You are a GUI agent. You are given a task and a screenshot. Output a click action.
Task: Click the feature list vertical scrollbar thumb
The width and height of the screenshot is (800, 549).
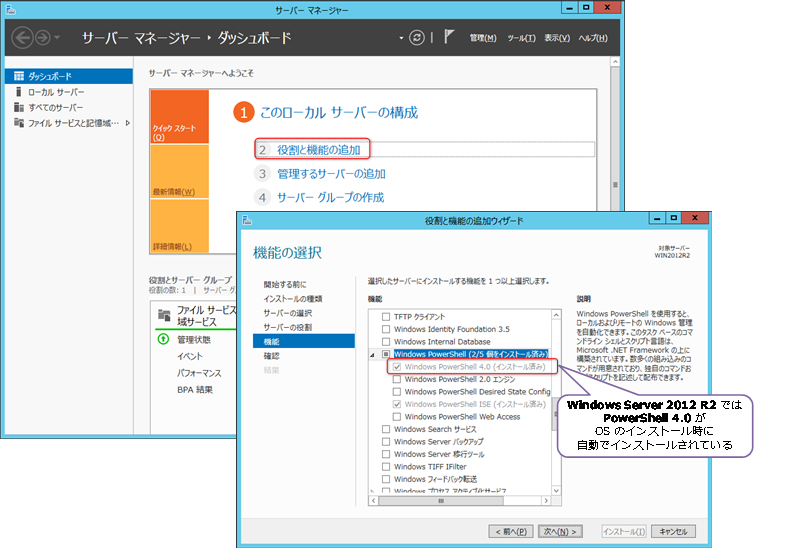point(556,415)
